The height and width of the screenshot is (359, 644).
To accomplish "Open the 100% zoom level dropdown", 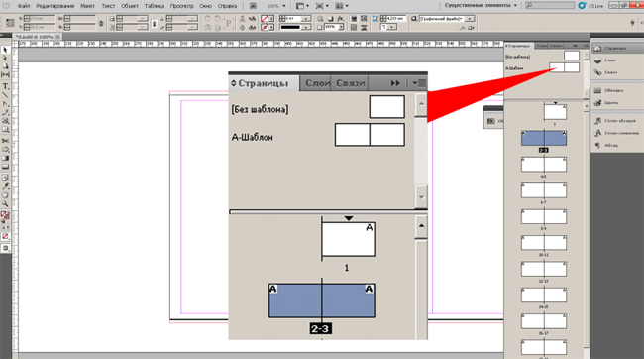I will point(276,6).
